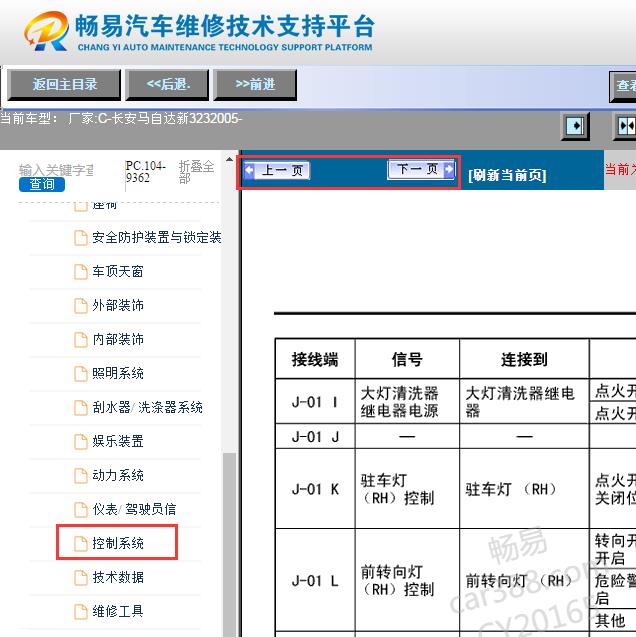Go forward with the >>前进 button
This screenshot has height=637, width=636.
point(255,84)
